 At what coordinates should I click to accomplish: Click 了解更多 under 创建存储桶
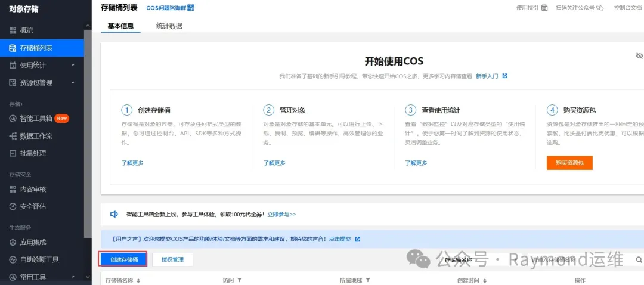pos(132,163)
